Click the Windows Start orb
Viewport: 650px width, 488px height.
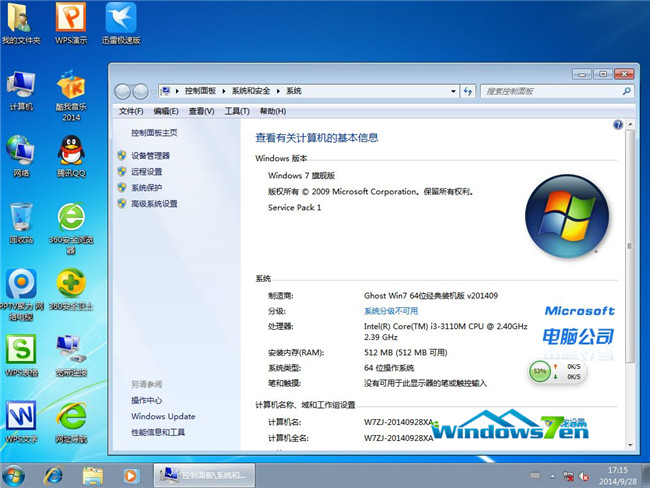[x=14, y=476]
